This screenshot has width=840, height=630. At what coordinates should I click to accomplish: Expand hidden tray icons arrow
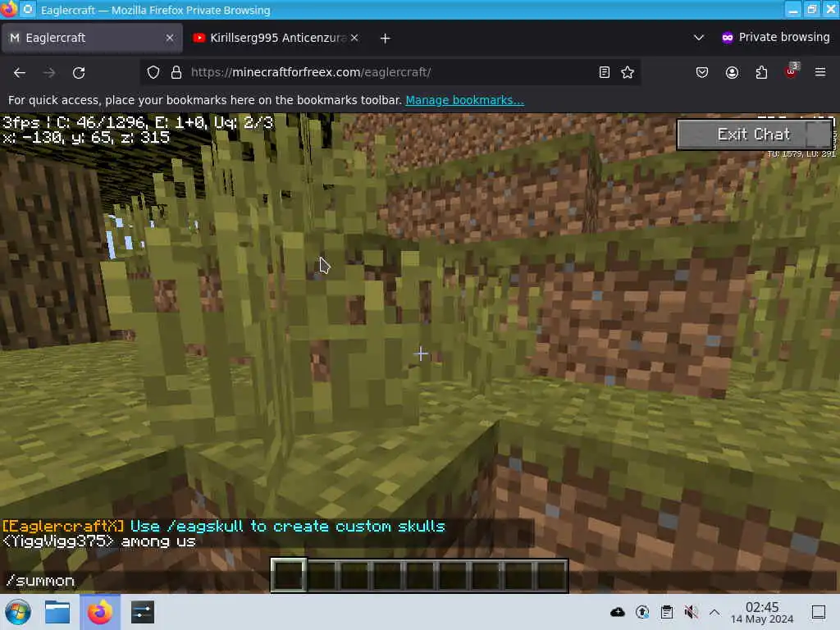714,612
